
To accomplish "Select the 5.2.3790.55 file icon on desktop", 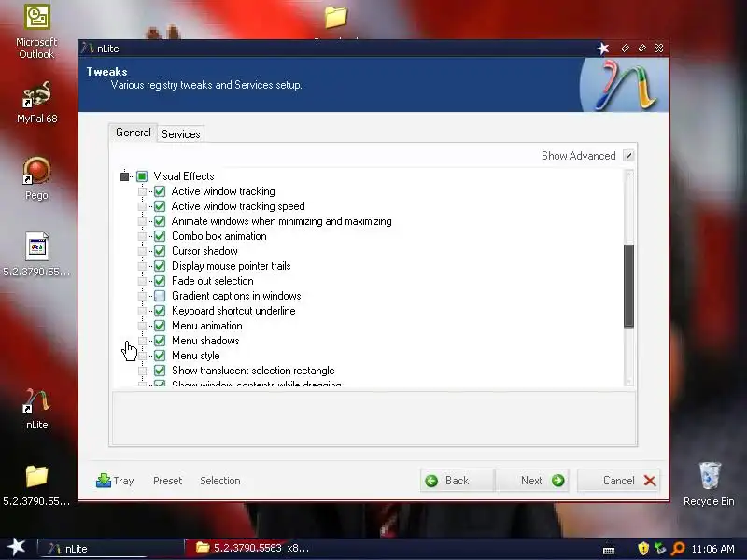I will tap(36, 253).
